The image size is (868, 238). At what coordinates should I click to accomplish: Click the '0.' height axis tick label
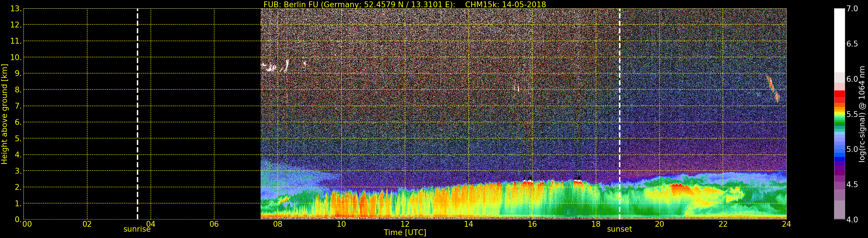(x=18, y=220)
